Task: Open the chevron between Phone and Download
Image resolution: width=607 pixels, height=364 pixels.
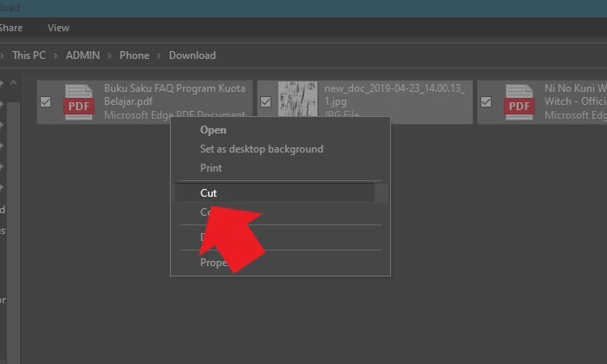Action: (x=159, y=55)
